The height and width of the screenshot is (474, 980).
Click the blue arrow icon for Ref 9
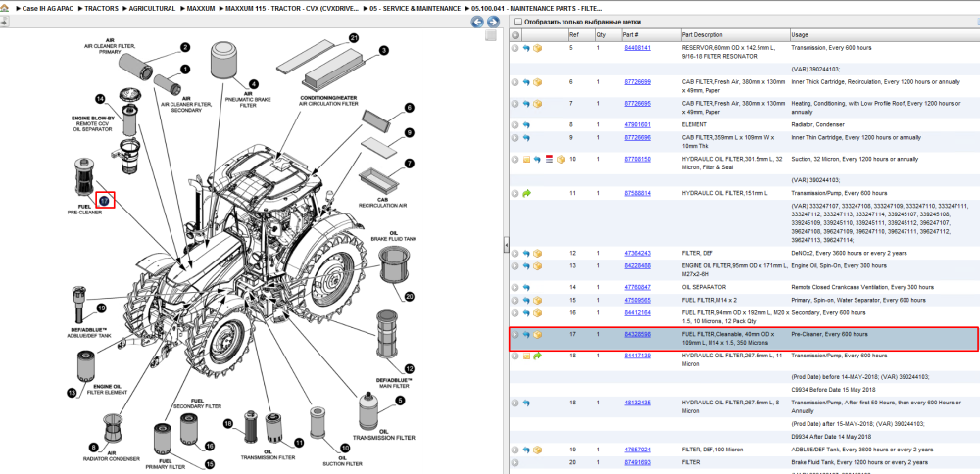526,137
